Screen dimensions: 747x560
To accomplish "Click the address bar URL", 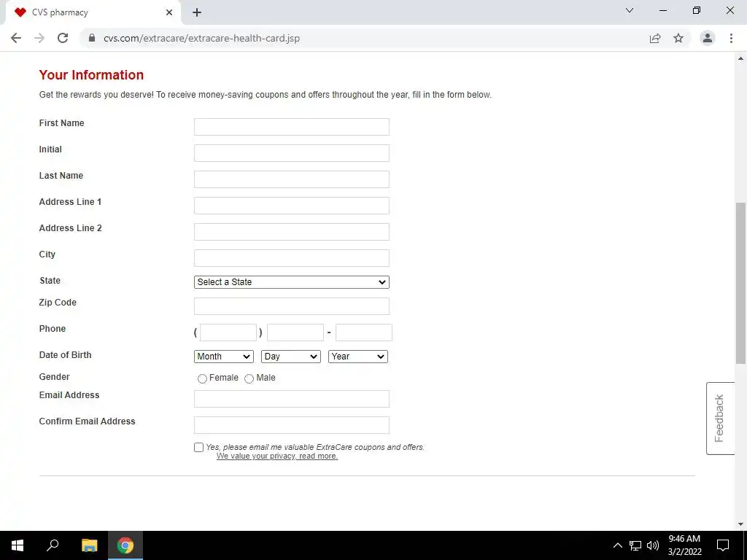I will 201,38.
